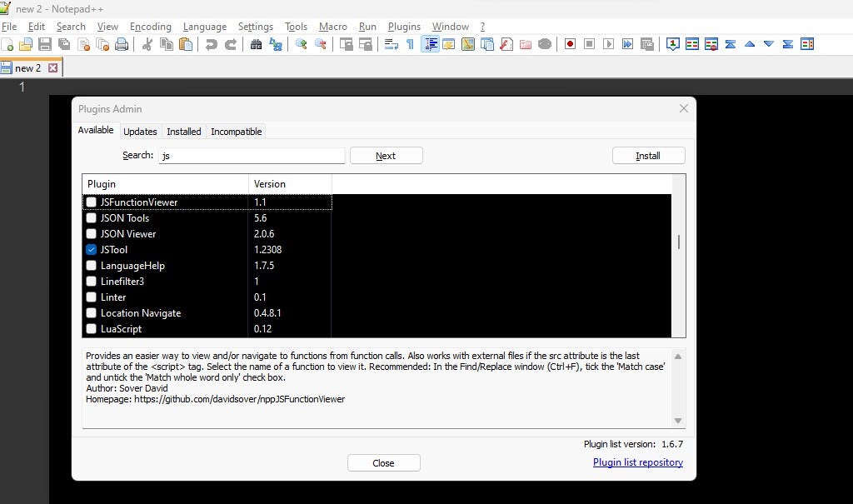This screenshot has width=853, height=504.
Task: Undo with the toolbar arrow icon
Action: coord(212,44)
